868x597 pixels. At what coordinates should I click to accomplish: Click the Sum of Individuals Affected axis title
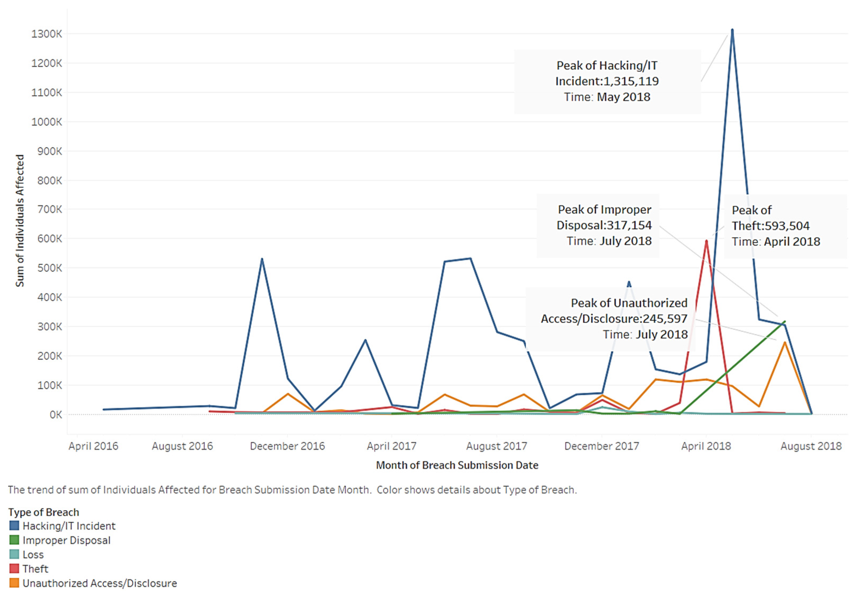(x=19, y=221)
